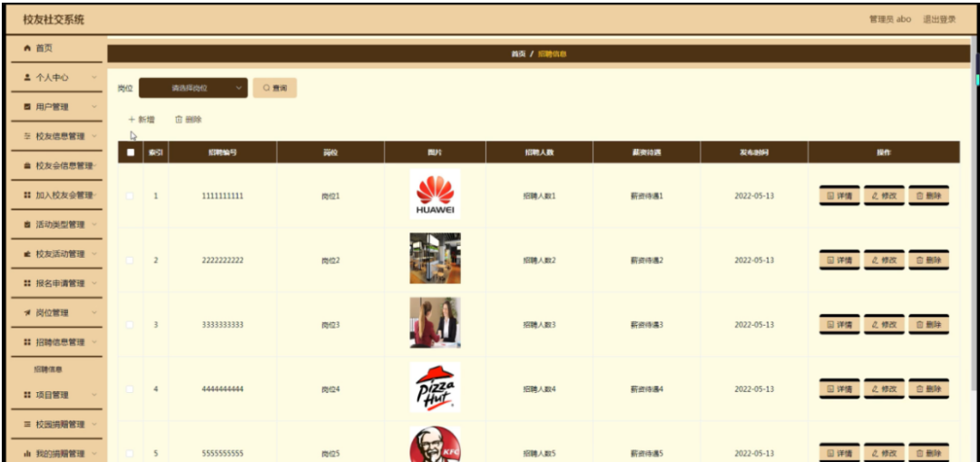Click the icon beside 校友信息管理

27,136
